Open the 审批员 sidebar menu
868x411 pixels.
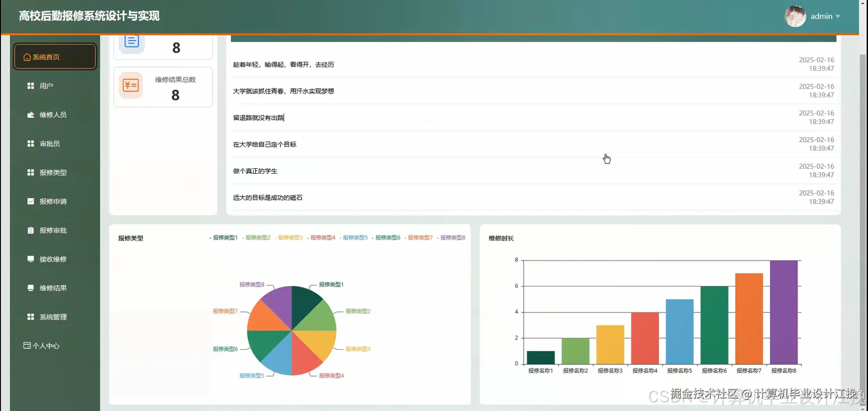(55, 144)
